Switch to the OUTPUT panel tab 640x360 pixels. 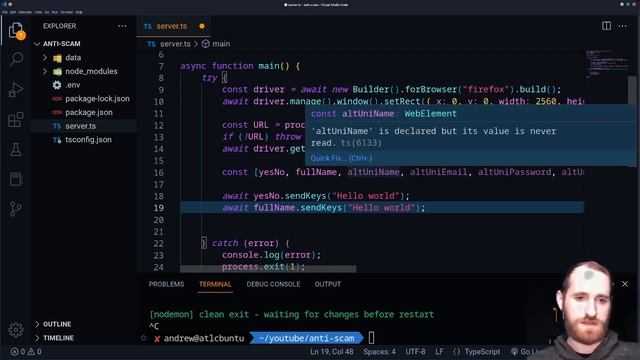coord(327,284)
